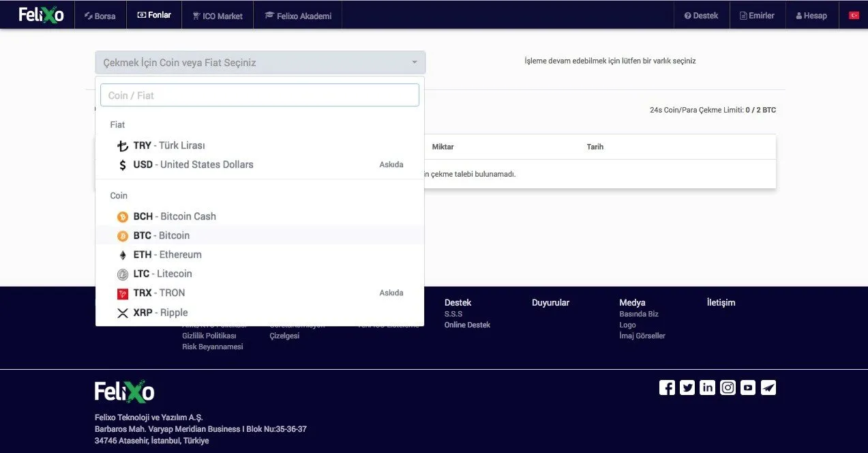Viewport: 868px width, 453px height.
Task: Open the İletişim footer heading
Action: (721, 302)
